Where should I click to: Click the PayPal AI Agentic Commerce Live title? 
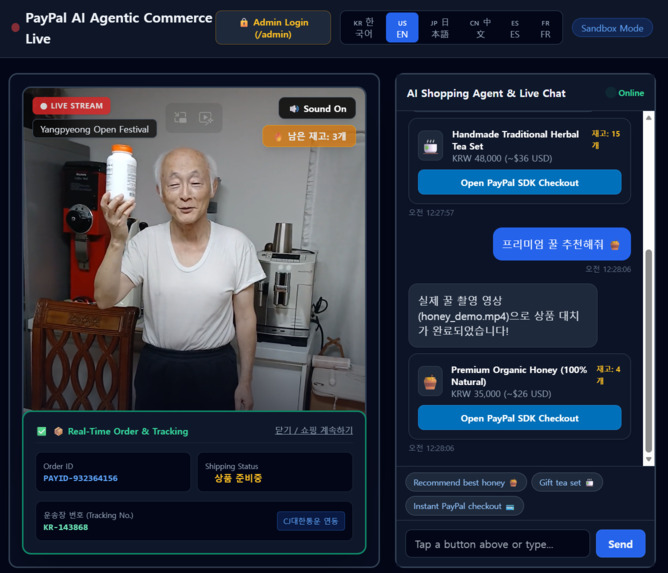click(118, 28)
